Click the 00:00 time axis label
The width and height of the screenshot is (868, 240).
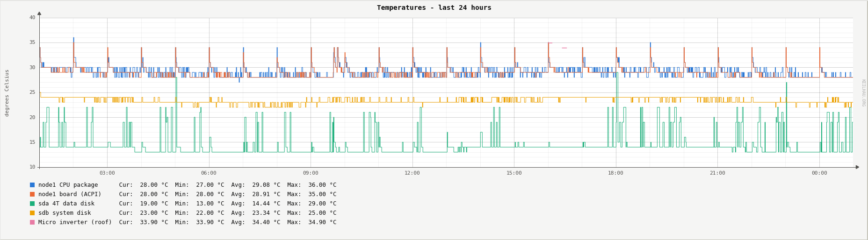coord(819,173)
